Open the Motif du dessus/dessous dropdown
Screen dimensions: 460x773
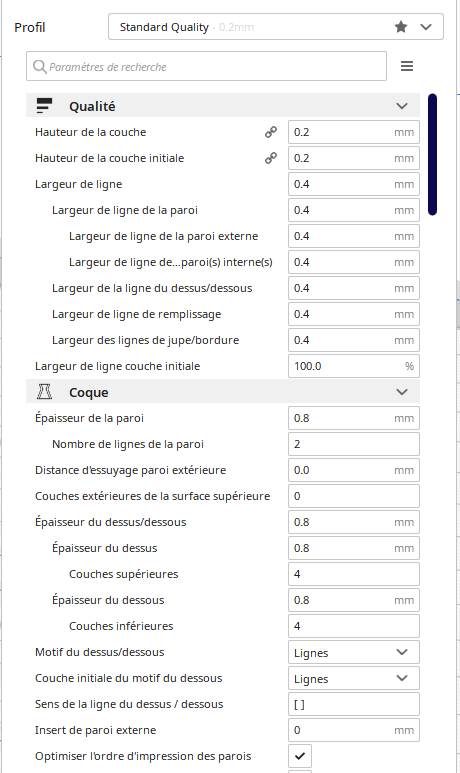(354, 652)
